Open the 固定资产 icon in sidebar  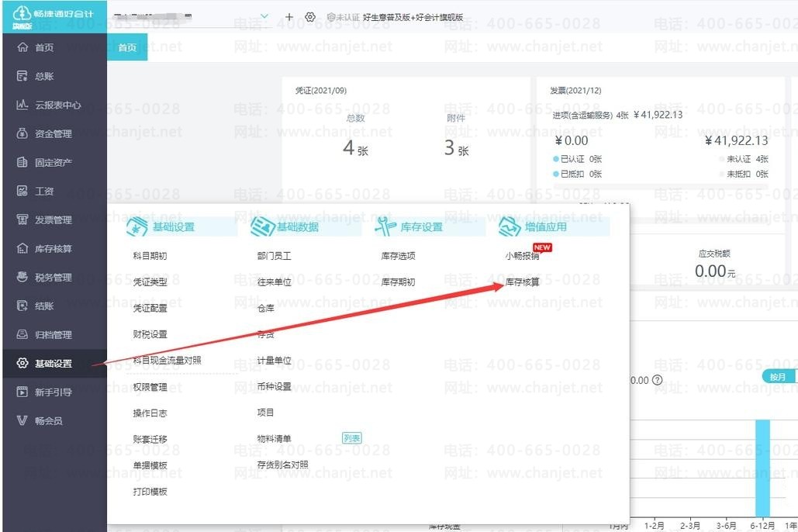point(22,162)
